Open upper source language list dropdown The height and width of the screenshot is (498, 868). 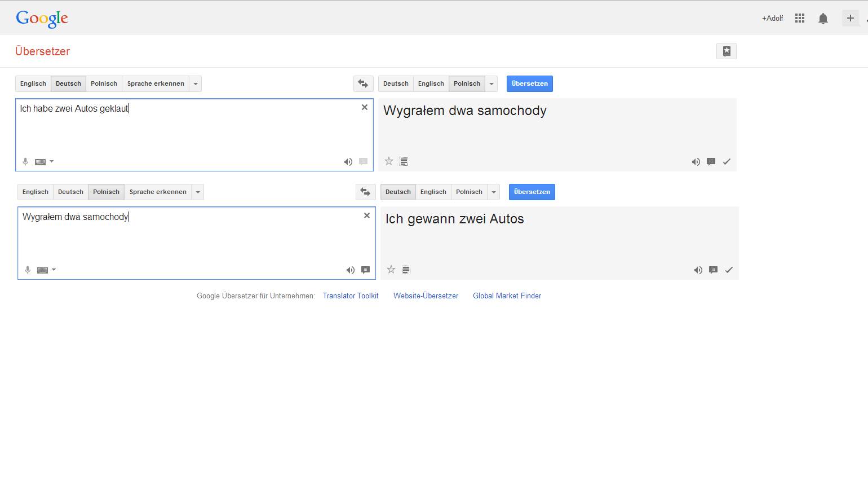click(196, 83)
